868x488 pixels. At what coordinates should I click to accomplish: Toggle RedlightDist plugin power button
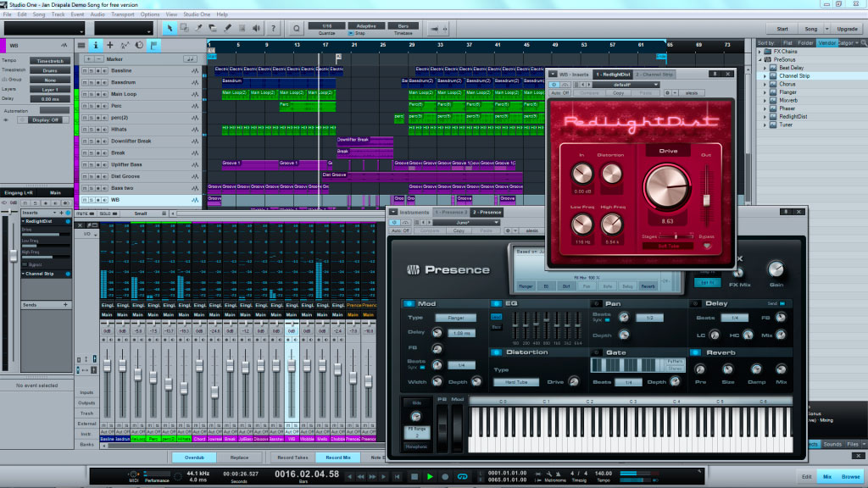click(554, 85)
